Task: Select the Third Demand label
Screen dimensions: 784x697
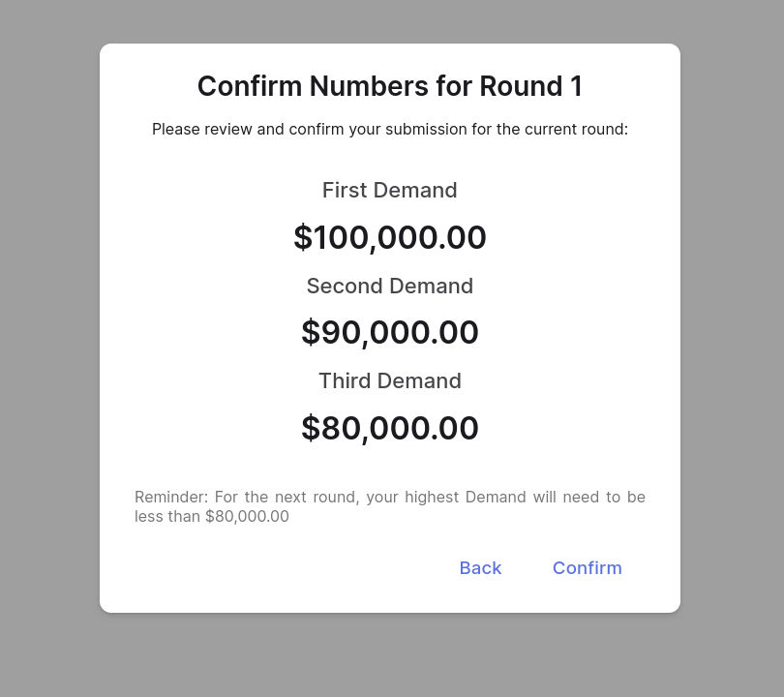Action: pos(390,381)
